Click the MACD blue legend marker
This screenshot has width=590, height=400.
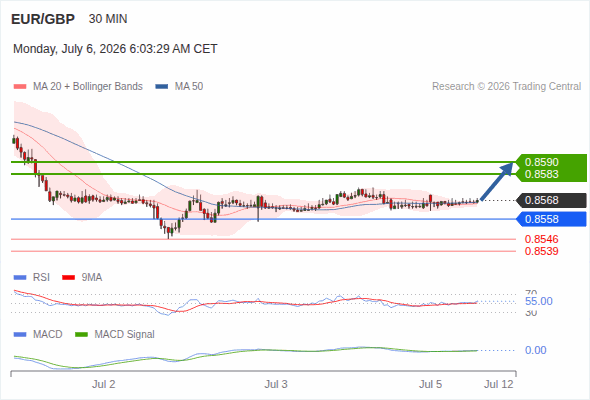click(20, 335)
